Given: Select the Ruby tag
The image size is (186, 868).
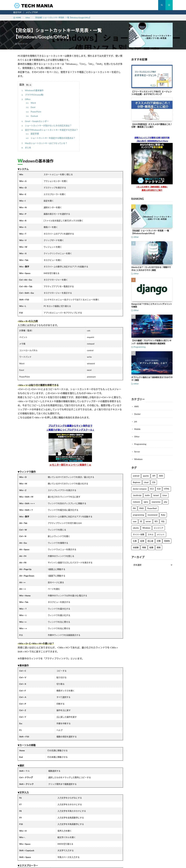Looking at the screenshot, I should coord(163,515).
